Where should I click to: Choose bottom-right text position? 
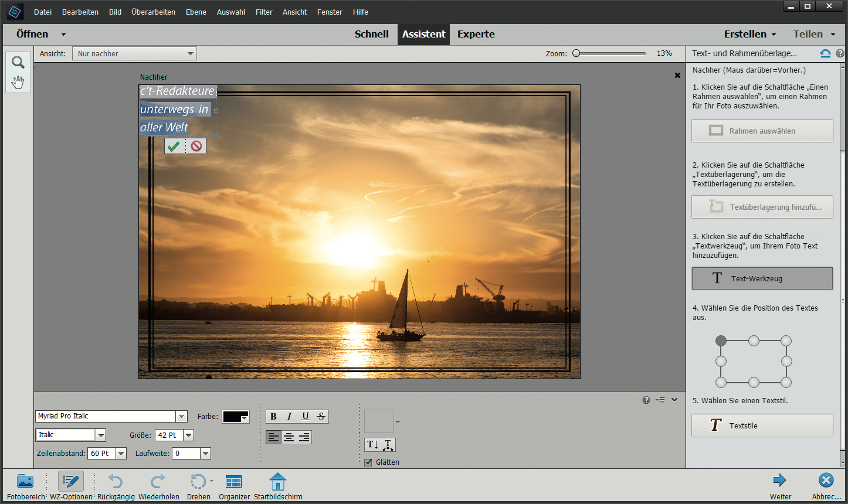tap(786, 383)
